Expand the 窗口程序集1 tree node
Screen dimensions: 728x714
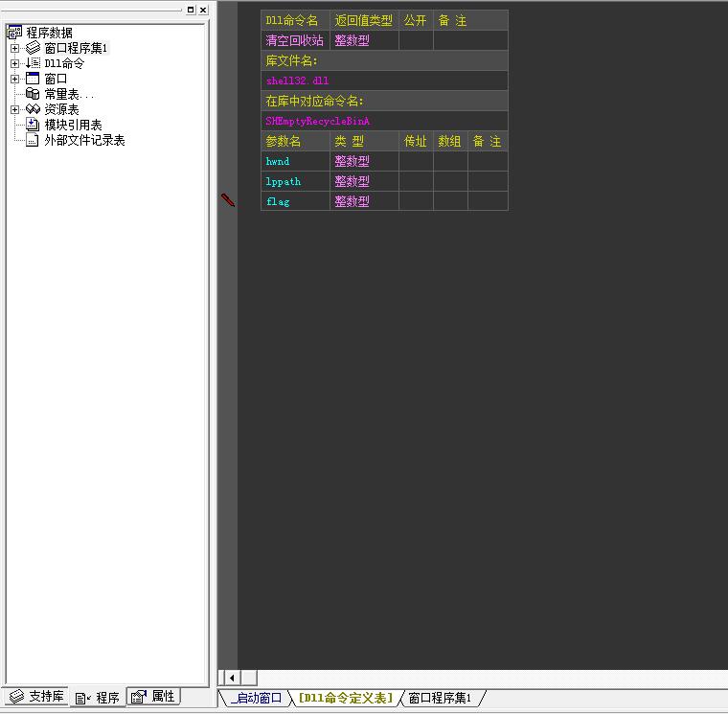tap(14, 48)
